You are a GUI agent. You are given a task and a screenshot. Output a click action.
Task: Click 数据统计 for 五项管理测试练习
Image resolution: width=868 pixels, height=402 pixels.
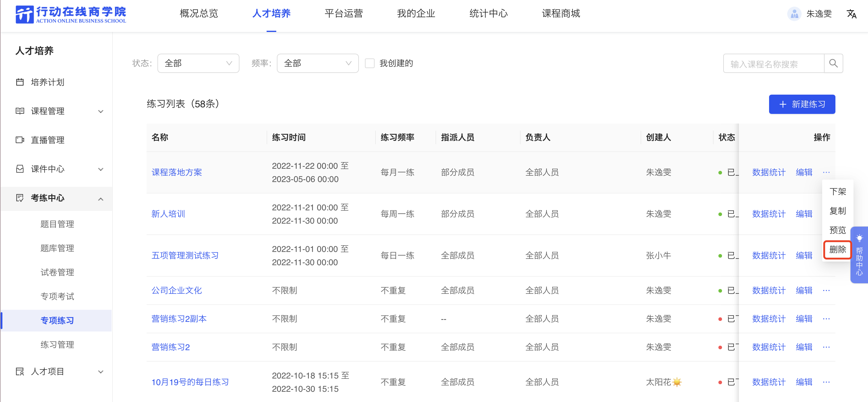tap(769, 256)
